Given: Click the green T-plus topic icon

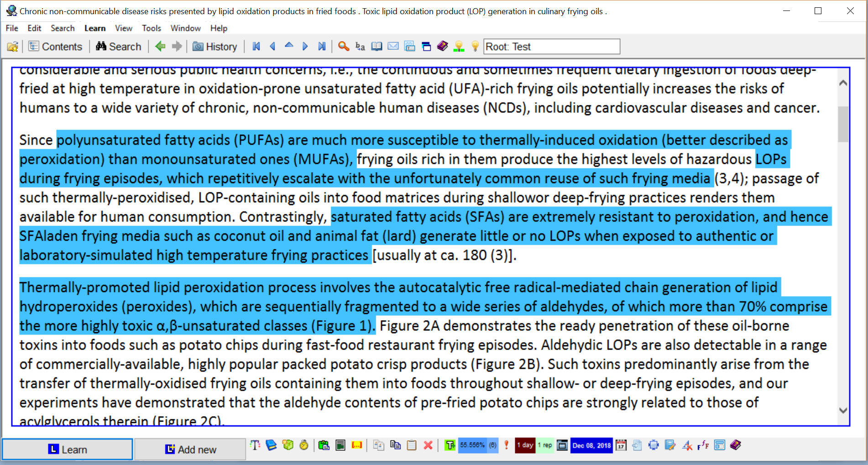Looking at the screenshot, I should tap(450, 445).
